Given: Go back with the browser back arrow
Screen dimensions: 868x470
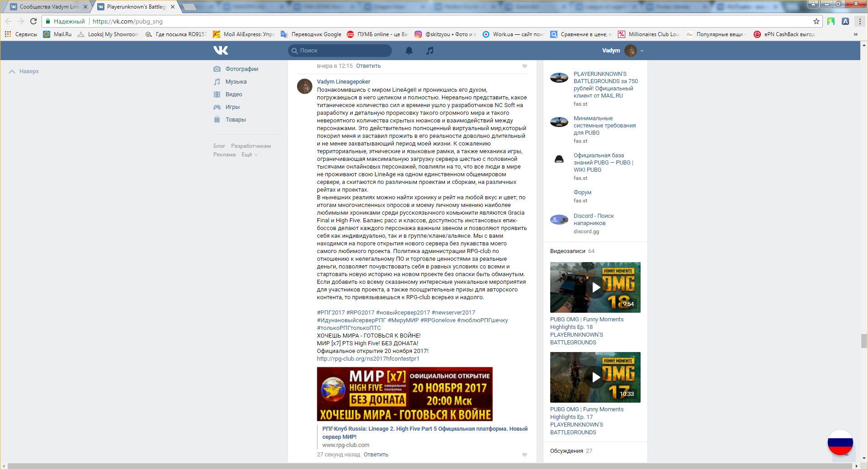Looking at the screenshot, I should pos(8,21).
